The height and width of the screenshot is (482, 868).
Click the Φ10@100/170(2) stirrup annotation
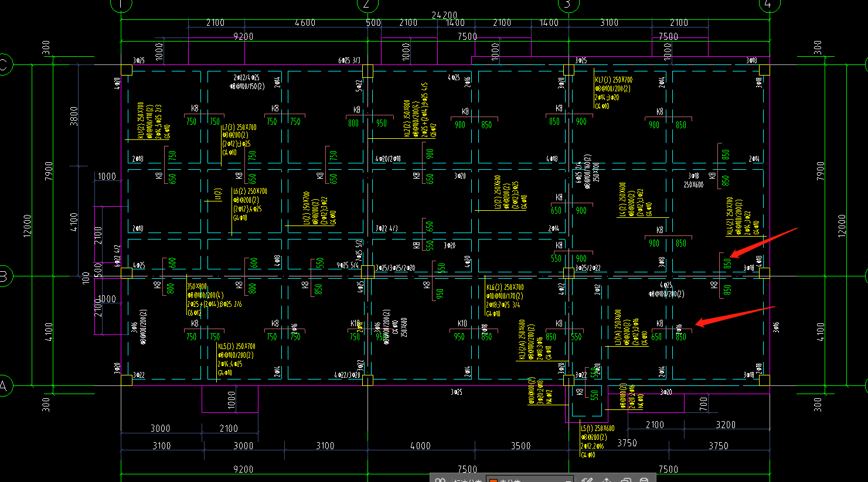pos(505,296)
